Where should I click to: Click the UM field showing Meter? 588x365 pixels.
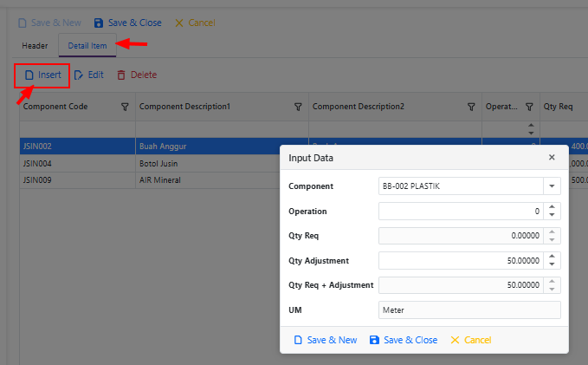click(x=469, y=310)
